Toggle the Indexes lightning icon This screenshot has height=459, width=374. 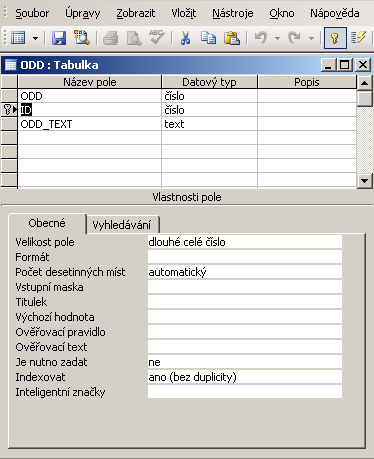[x=359, y=38]
